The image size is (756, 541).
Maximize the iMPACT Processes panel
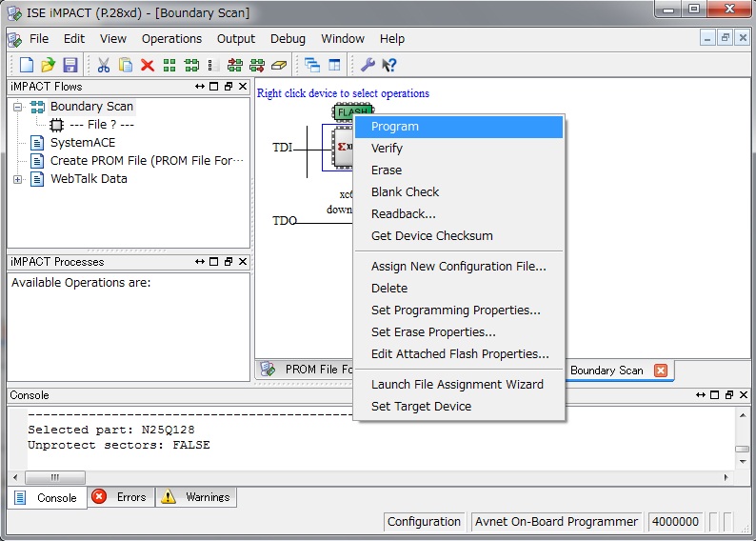point(214,262)
